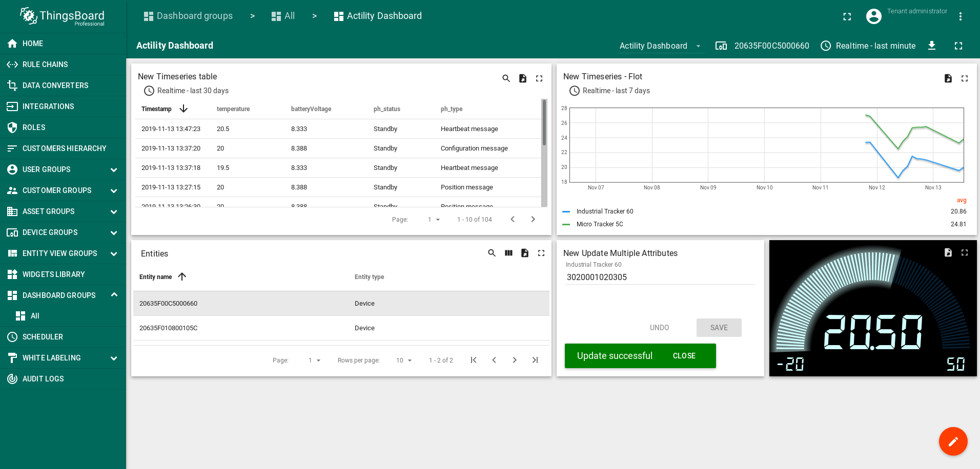Click Configuration message cell
The height and width of the screenshot is (469, 980).
point(474,148)
